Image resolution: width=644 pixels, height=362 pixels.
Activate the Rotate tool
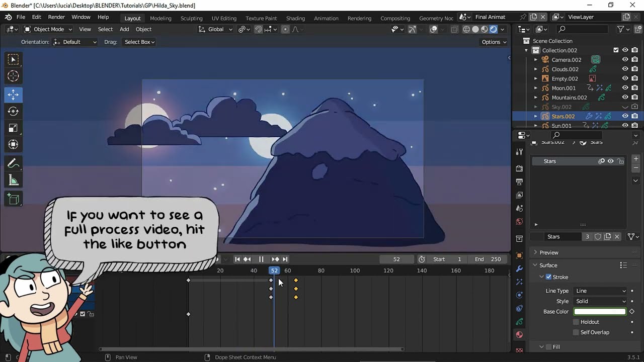(14, 111)
